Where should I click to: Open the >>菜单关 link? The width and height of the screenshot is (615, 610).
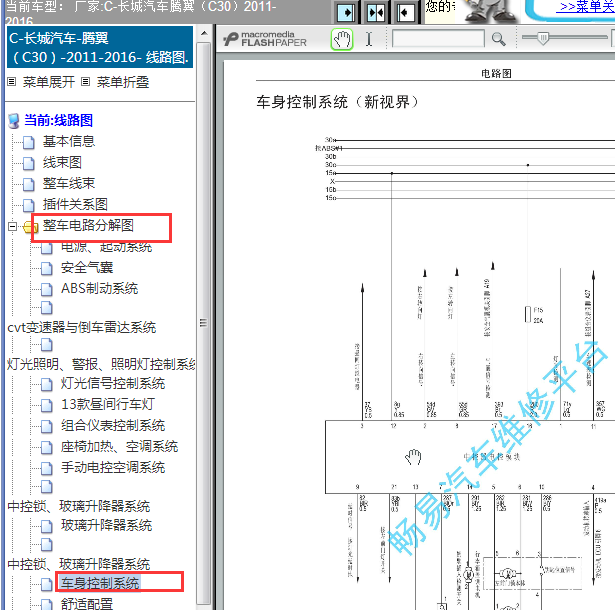pyautogui.click(x=587, y=7)
